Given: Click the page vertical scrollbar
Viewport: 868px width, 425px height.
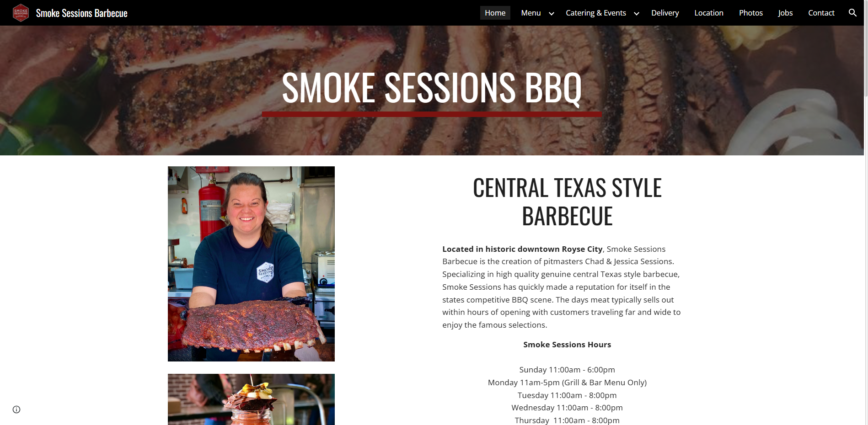Looking at the screenshot, I should [x=866, y=212].
